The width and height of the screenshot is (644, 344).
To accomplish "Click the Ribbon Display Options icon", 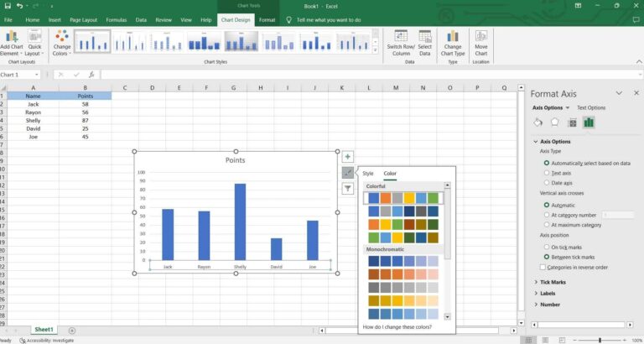I will pyautogui.click(x=578, y=6).
